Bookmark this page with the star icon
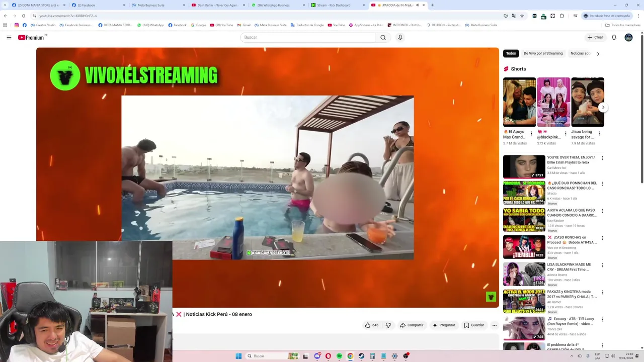 (x=522, y=16)
